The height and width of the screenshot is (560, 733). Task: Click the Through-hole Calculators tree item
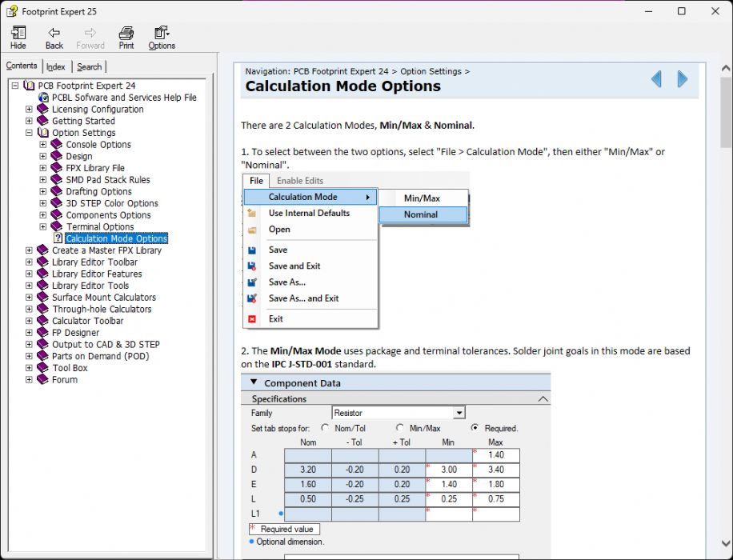pos(102,309)
